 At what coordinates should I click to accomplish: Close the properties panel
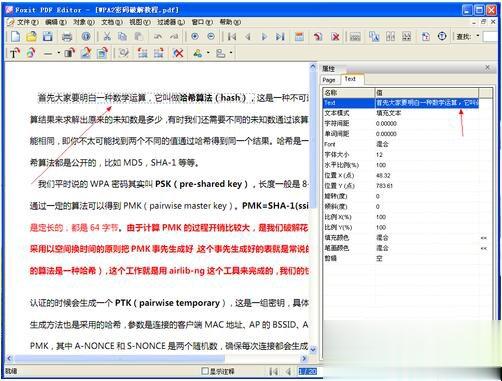[487, 68]
